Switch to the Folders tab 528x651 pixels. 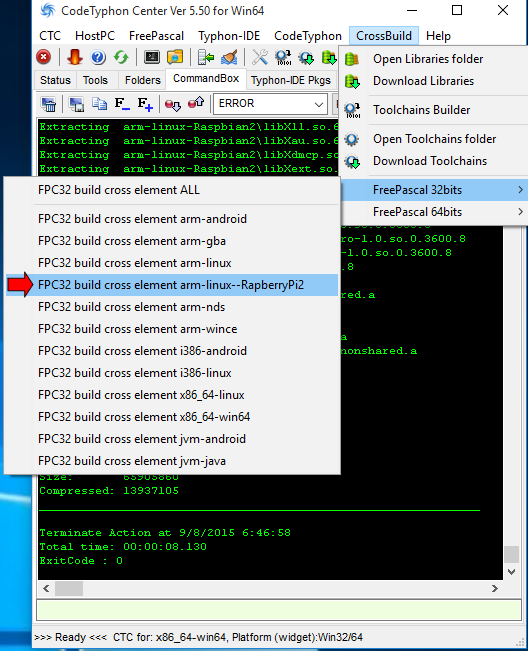[x=142, y=80]
